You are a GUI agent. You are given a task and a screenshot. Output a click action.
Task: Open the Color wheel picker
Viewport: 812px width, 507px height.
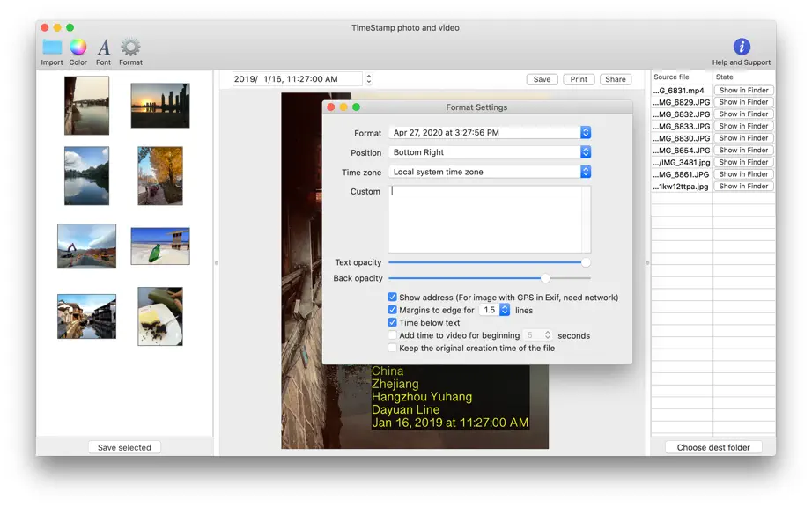pos(78,47)
